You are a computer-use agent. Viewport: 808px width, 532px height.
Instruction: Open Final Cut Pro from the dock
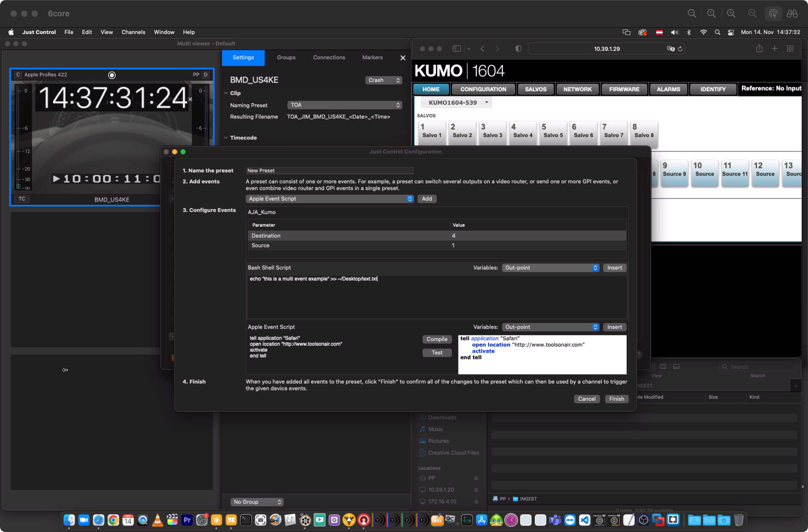pyautogui.click(x=172, y=520)
